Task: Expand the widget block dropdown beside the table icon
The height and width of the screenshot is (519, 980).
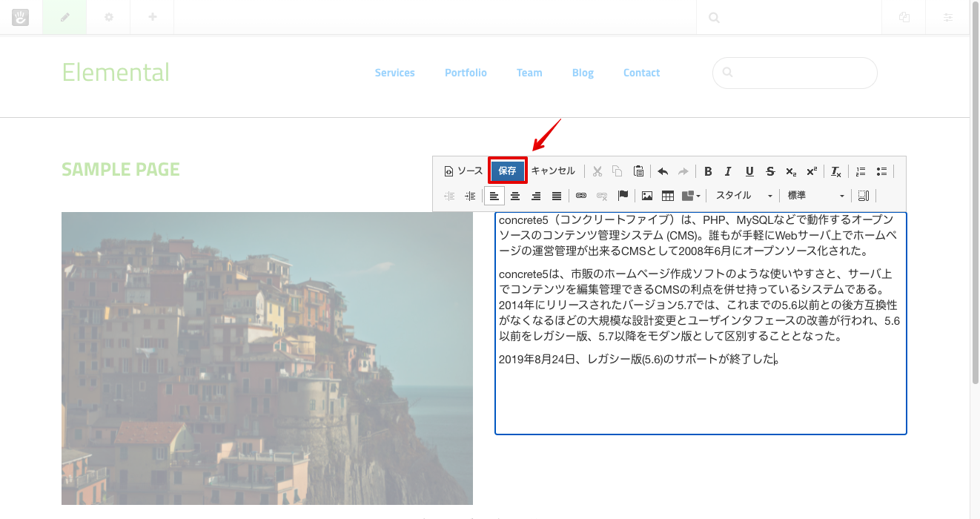Action: 689,195
